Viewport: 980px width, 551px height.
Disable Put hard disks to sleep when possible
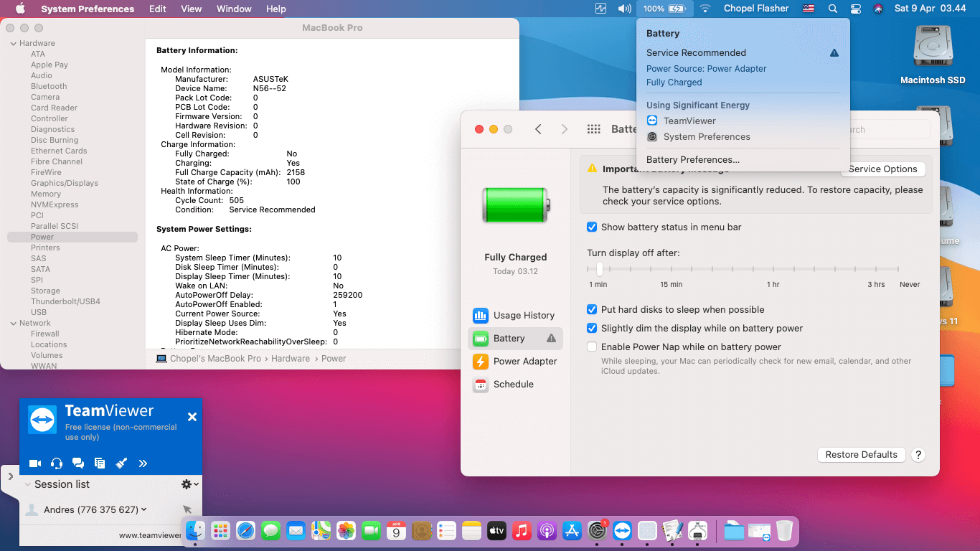[592, 309]
